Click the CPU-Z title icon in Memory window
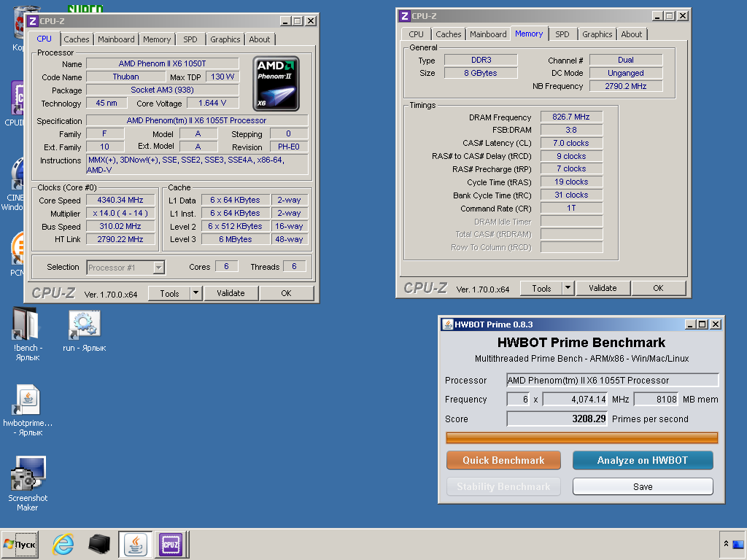Viewport: 747px width, 560px height. click(404, 16)
